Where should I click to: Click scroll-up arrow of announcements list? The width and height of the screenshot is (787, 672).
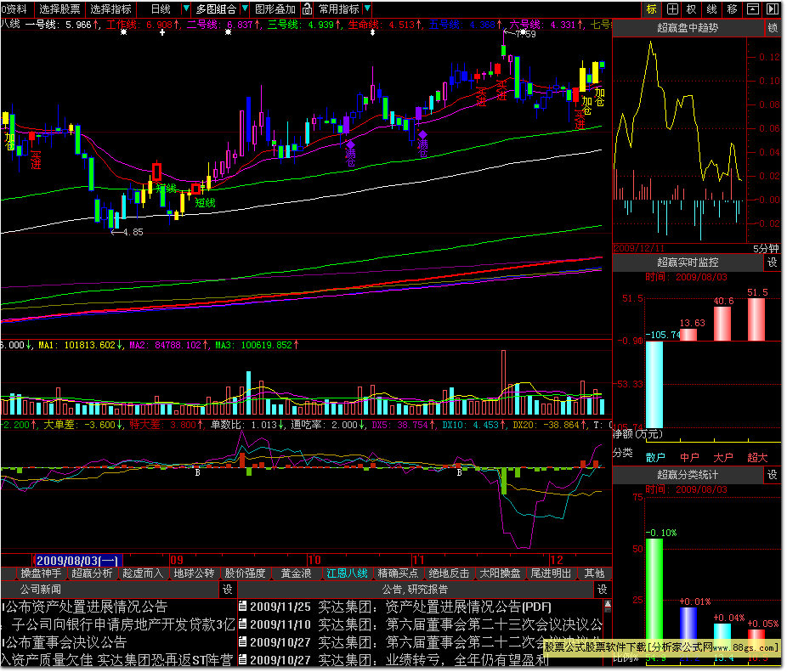pyautogui.click(x=608, y=604)
